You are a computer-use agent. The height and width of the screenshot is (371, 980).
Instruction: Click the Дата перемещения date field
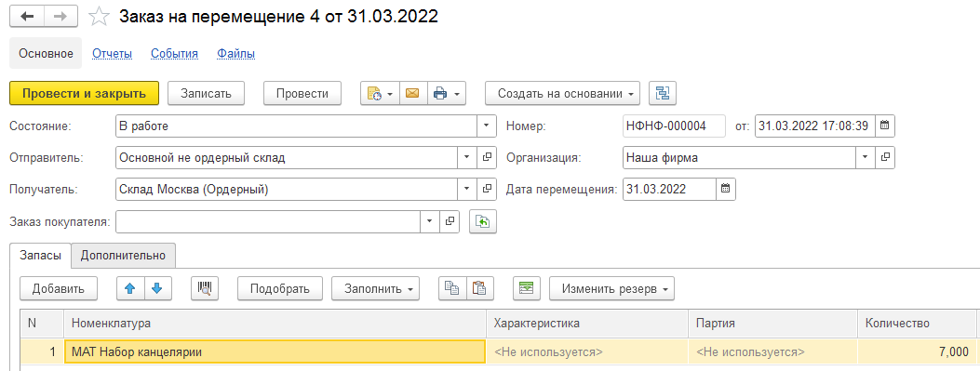pyautogui.click(x=669, y=190)
